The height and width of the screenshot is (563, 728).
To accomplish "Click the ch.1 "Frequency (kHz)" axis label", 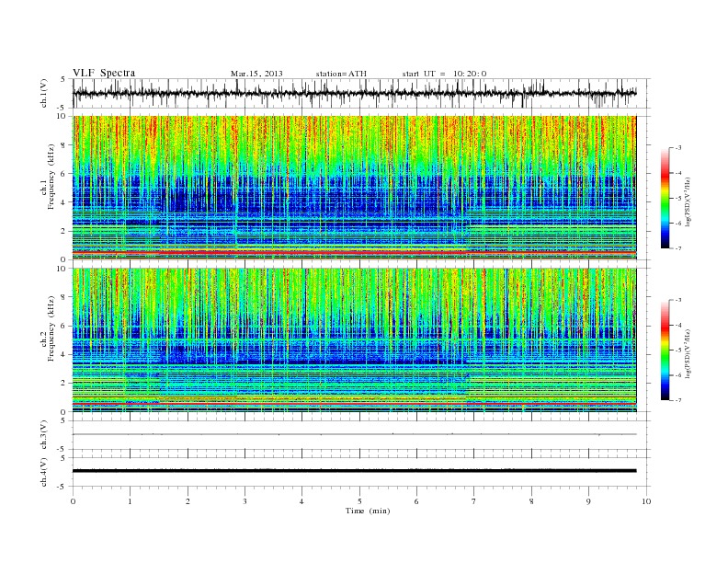I will [51, 177].
